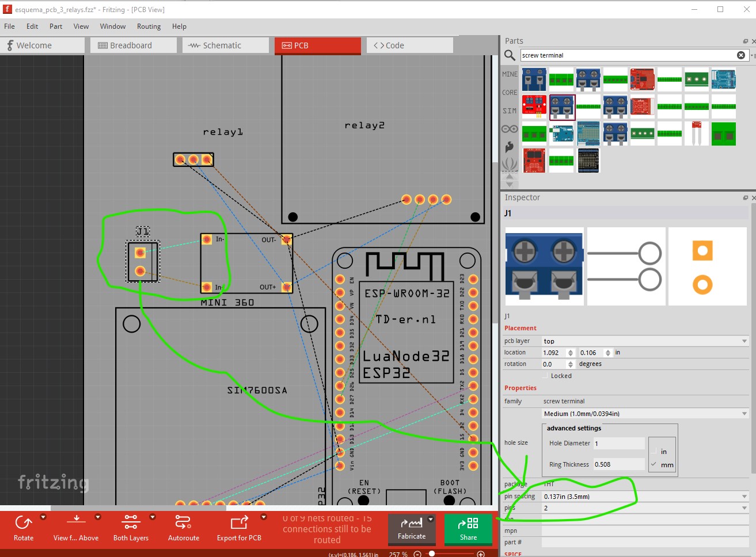Open the Both Layers options arrow
Screen dimensions: 756x557
153,517
